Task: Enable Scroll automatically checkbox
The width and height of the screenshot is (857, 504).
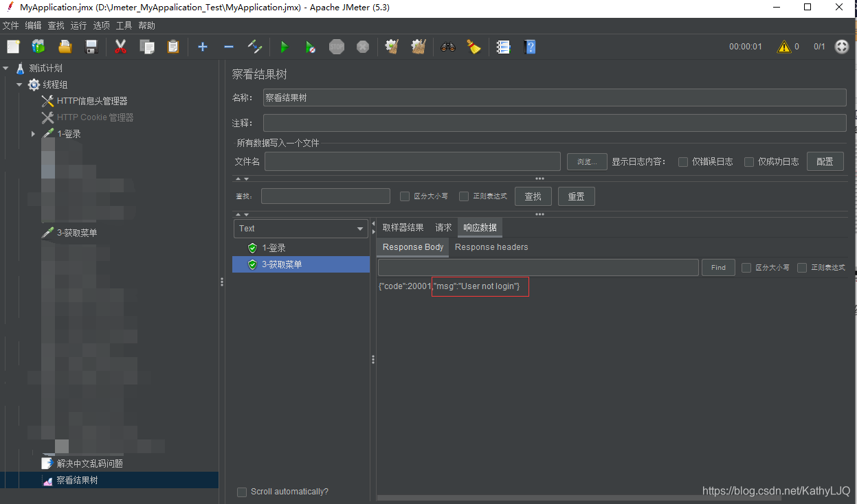Action: pyautogui.click(x=242, y=492)
